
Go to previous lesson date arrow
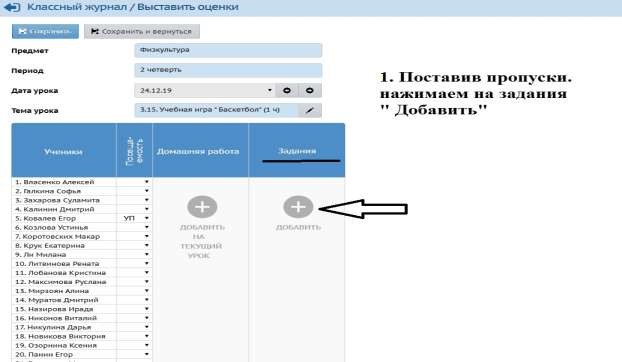pos(287,90)
